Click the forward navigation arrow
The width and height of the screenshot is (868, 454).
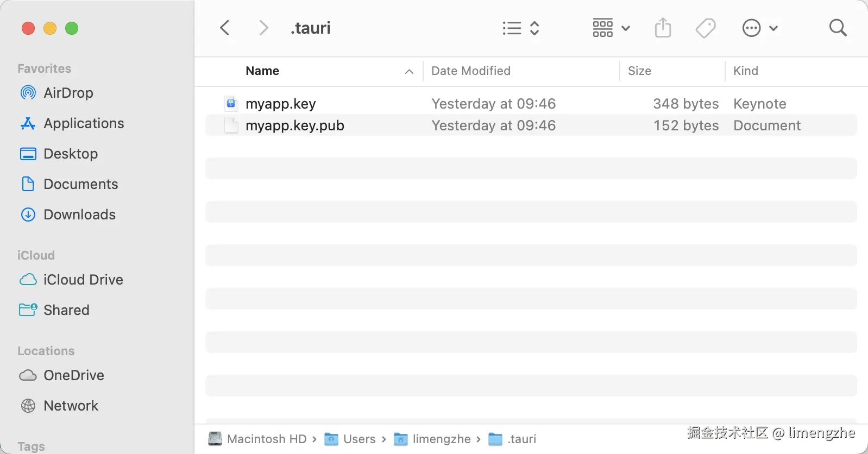click(263, 28)
